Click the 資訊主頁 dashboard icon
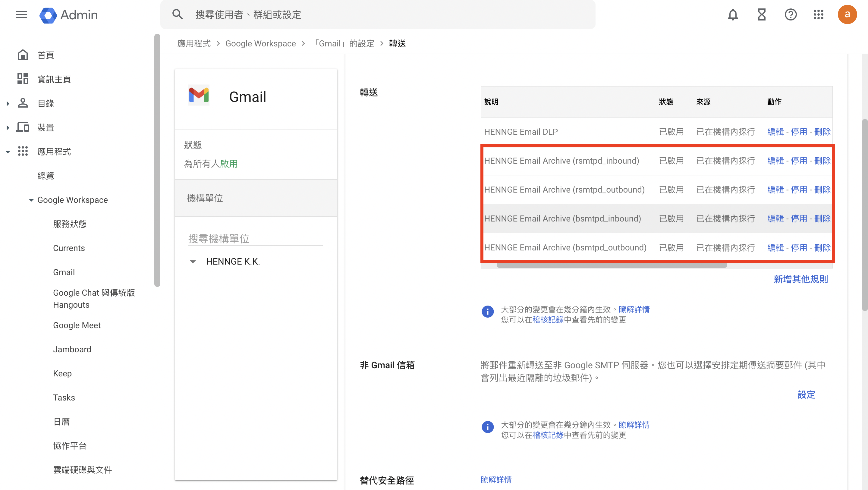Viewport: 868px width, 490px height. [x=23, y=79]
